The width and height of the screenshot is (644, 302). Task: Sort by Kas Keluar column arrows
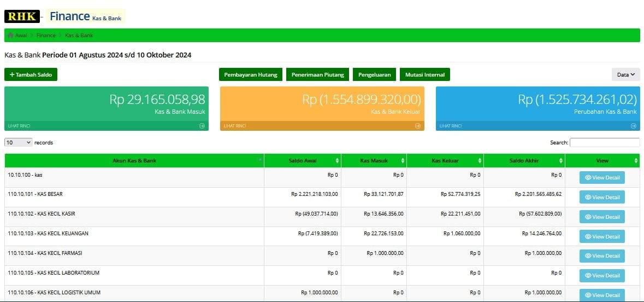[x=480, y=161]
